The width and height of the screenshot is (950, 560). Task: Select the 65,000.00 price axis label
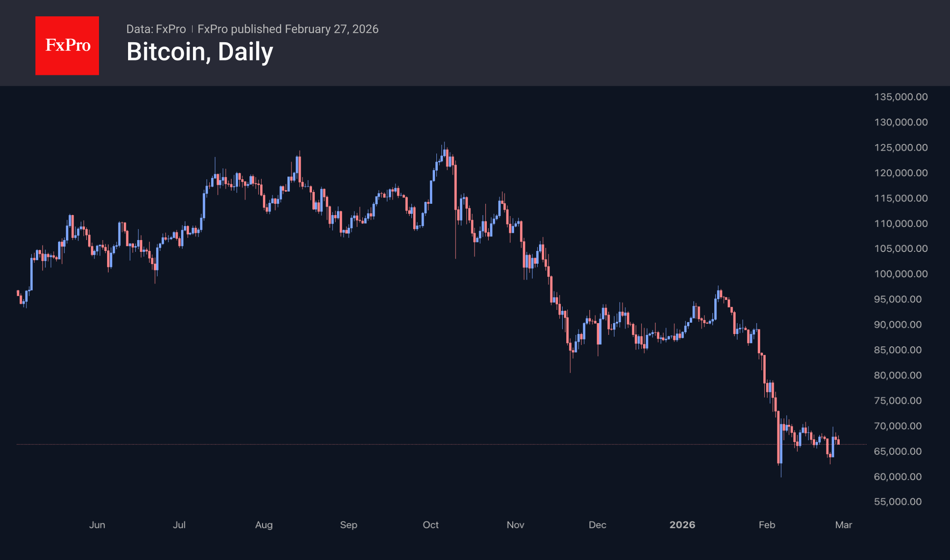[x=898, y=451]
